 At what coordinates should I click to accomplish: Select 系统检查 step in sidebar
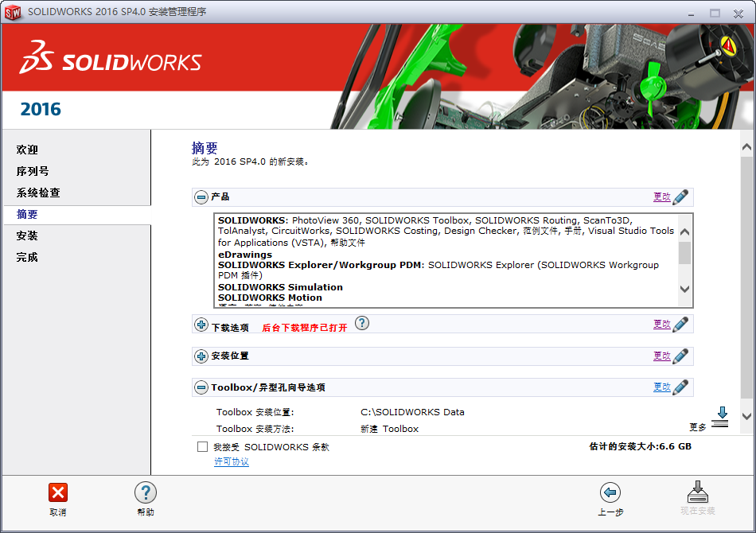(38, 193)
